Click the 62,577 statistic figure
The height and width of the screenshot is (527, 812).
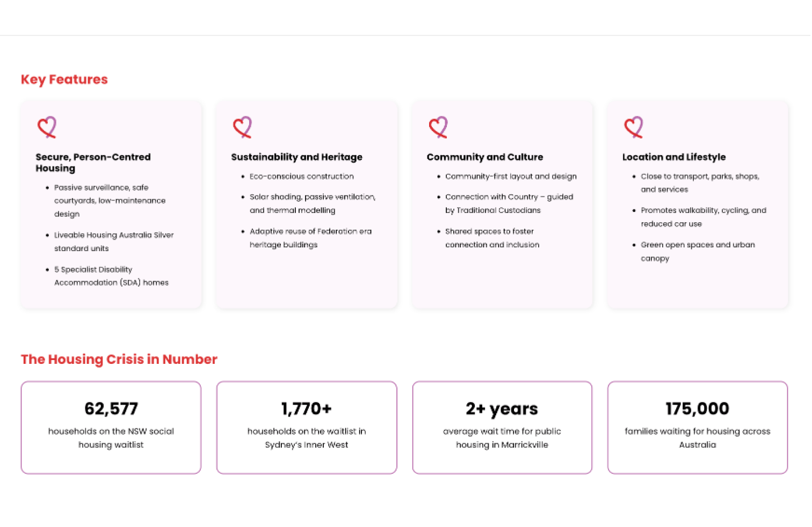click(111, 409)
